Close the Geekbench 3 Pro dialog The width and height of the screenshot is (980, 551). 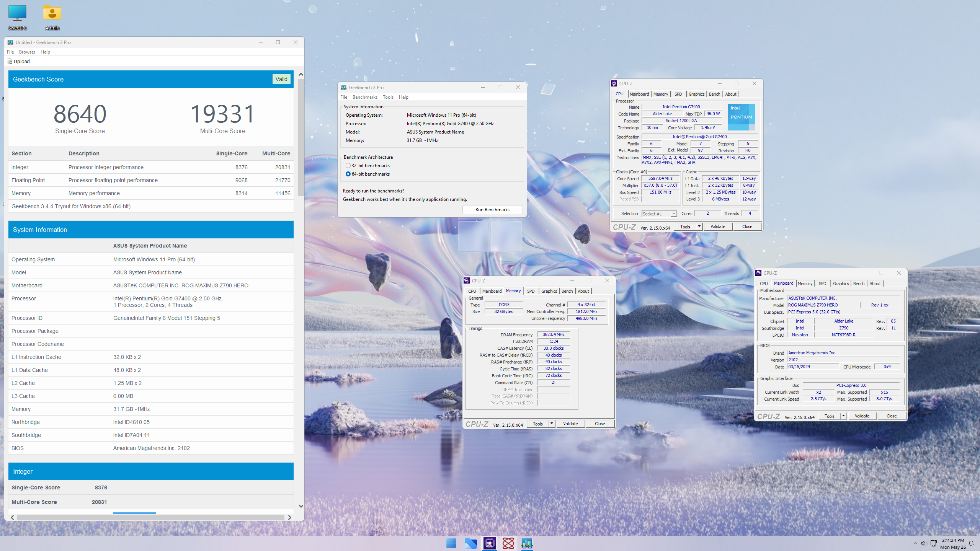pyautogui.click(x=518, y=87)
